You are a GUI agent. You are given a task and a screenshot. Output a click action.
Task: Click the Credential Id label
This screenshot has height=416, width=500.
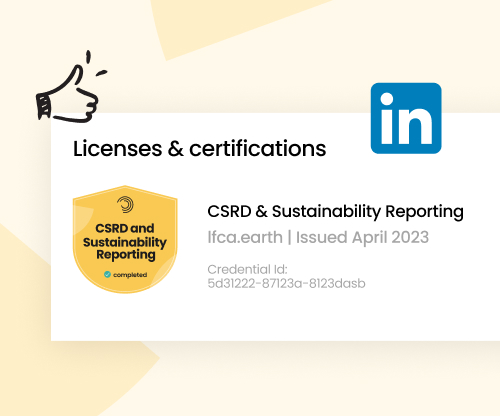coord(247,269)
